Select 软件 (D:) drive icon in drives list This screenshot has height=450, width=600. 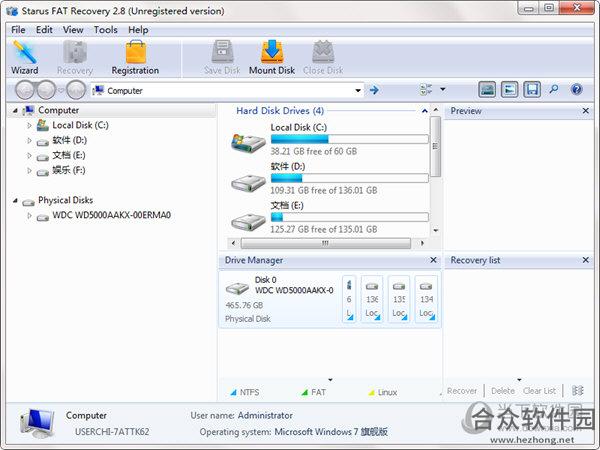click(x=248, y=183)
